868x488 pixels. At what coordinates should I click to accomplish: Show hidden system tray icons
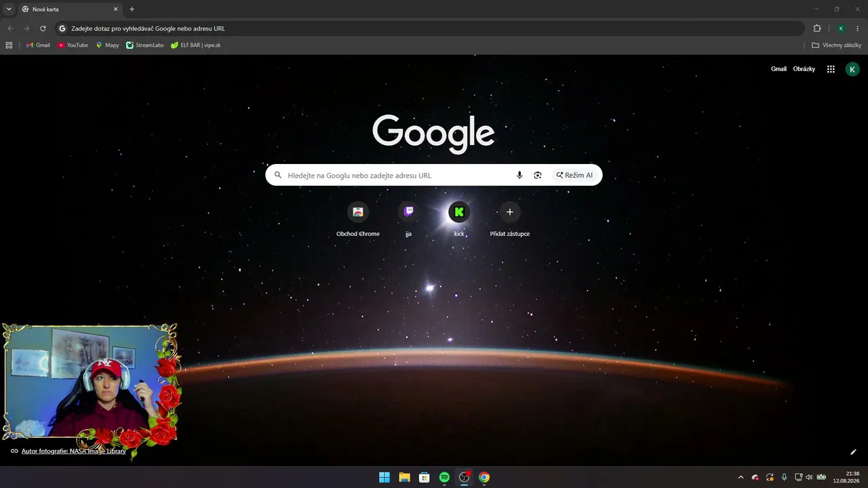pos(741,477)
